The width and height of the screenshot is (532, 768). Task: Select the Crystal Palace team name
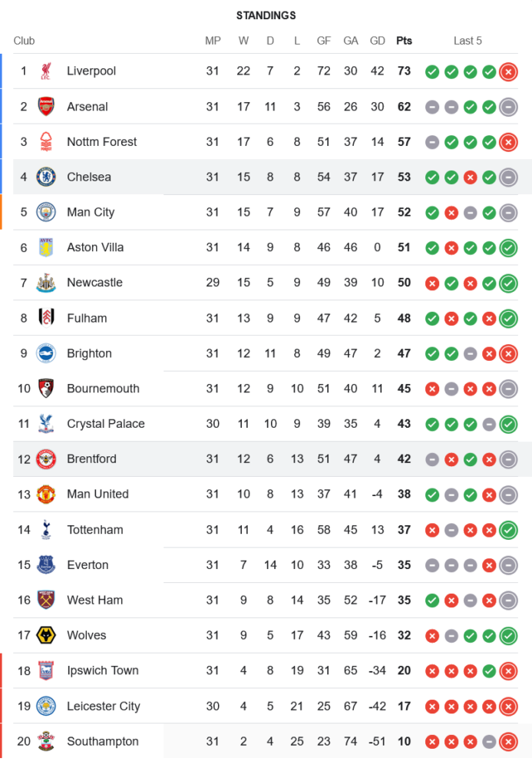click(105, 424)
